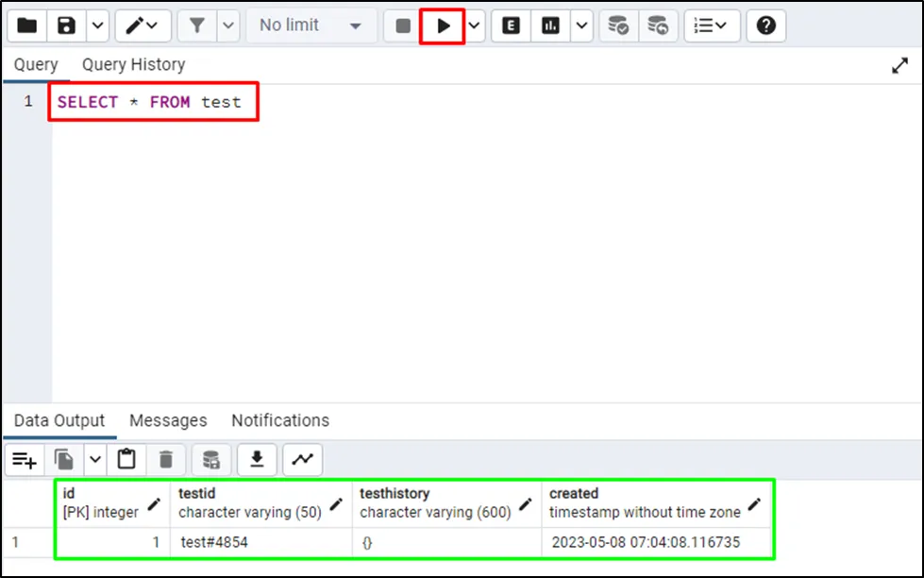Click the Rollback database icon
Image resolution: width=924 pixels, height=578 pixels.
(658, 25)
